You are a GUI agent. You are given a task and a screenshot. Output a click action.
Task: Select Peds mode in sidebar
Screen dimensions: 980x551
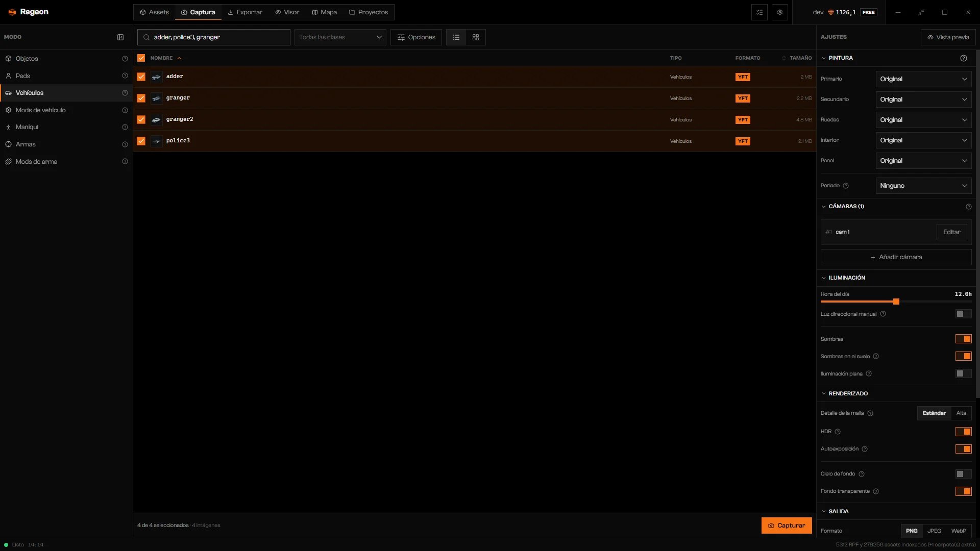[66, 76]
